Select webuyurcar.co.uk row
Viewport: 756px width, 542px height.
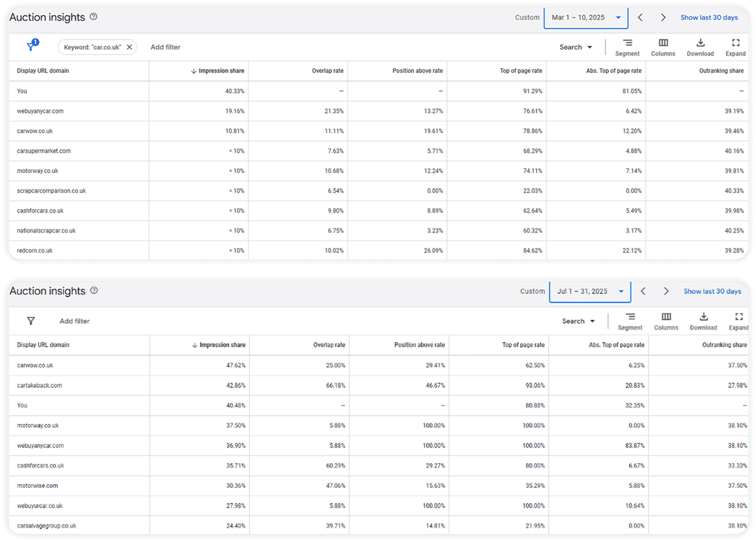(x=378, y=506)
